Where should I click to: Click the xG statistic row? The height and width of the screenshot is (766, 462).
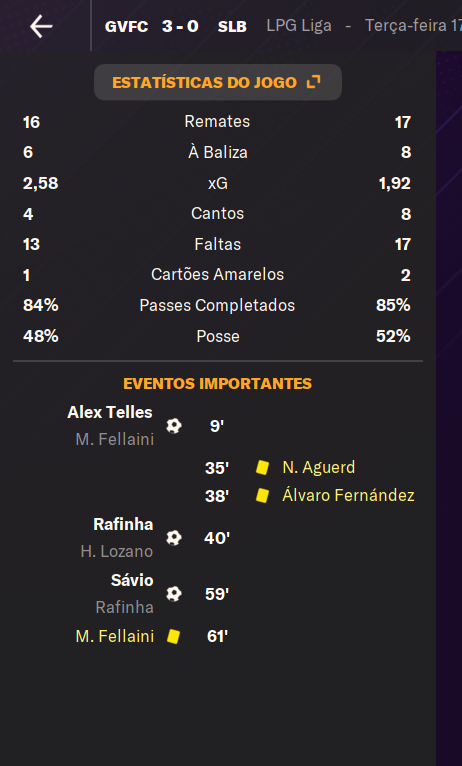tap(217, 183)
